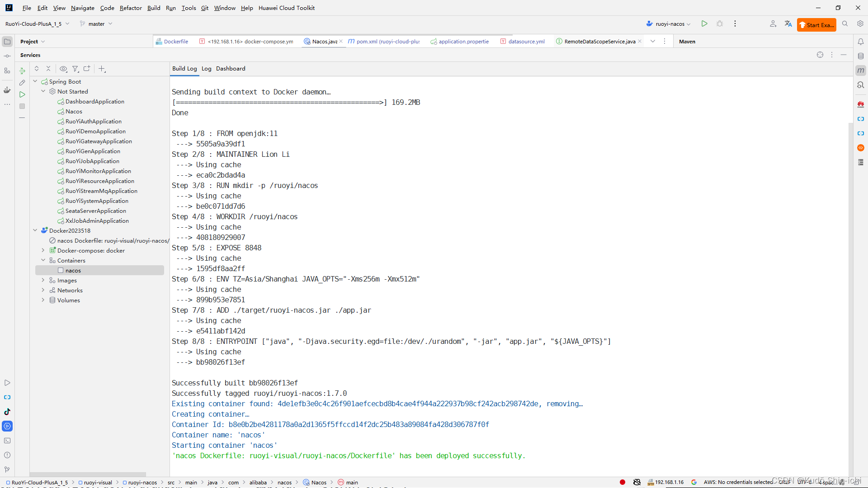Screen dimensions: 868x488
Task: Open the Notifications bell icon
Action: click(x=860, y=42)
